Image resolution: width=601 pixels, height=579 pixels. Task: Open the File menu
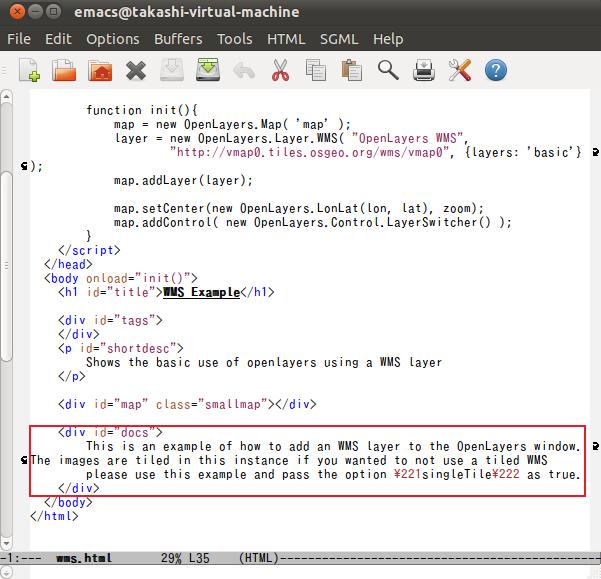pyautogui.click(x=19, y=39)
